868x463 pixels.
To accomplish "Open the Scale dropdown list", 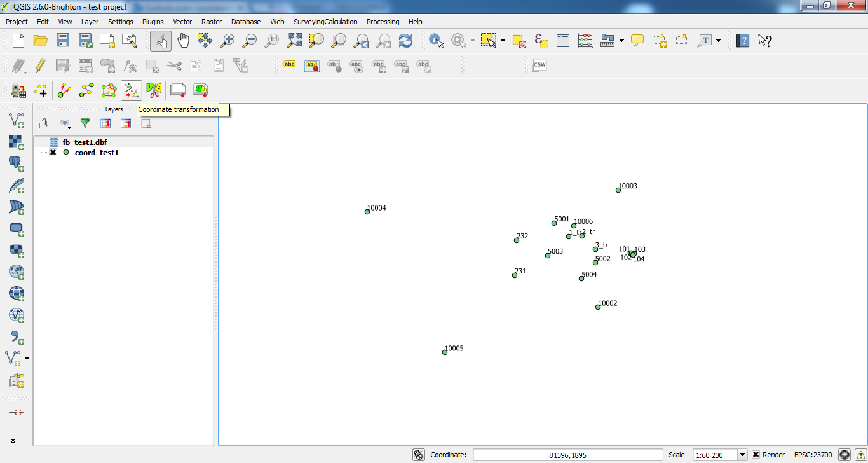I will (x=742, y=455).
